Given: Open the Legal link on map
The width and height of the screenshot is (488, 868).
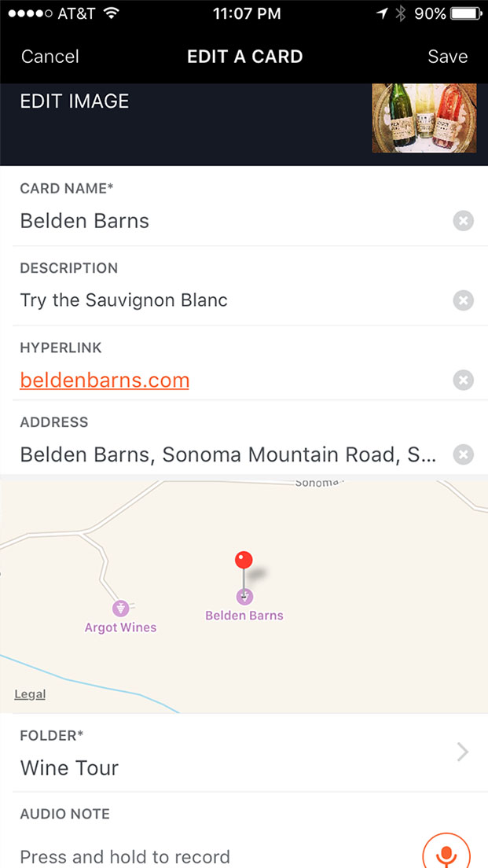Looking at the screenshot, I should 30,694.
